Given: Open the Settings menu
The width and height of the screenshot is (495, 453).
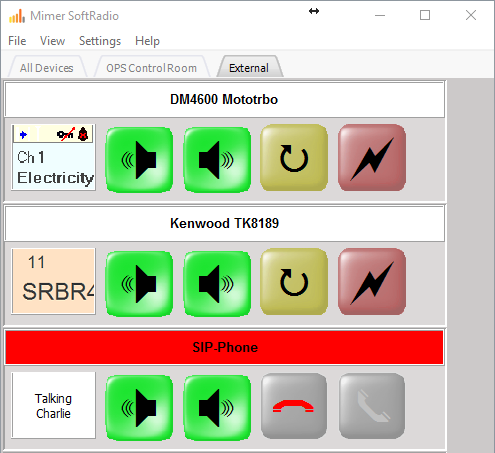Looking at the screenshot, I should (100, 41).
